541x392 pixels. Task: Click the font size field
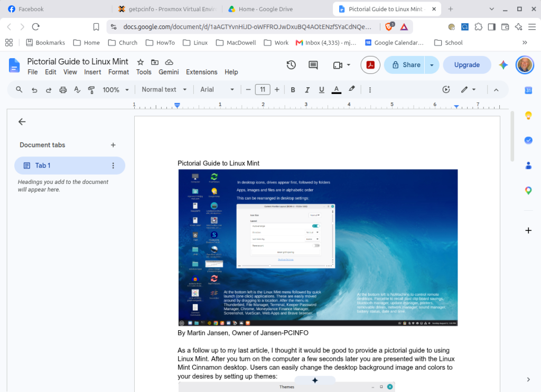(263, 90)
